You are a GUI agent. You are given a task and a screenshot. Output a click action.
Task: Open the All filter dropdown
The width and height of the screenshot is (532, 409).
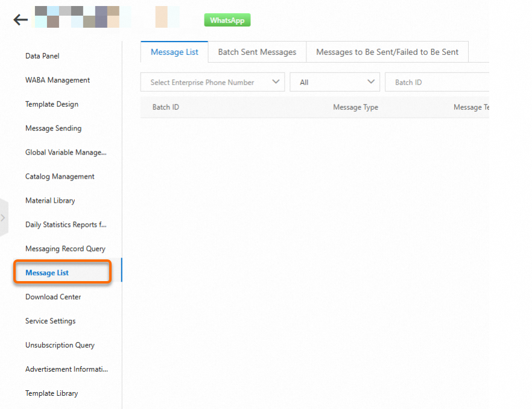point(335,82)
